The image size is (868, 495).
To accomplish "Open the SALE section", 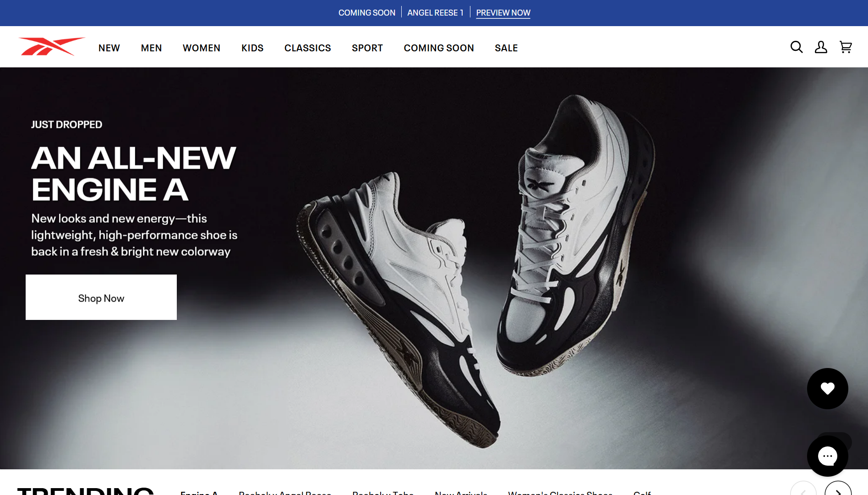I will tap(506, 48).
